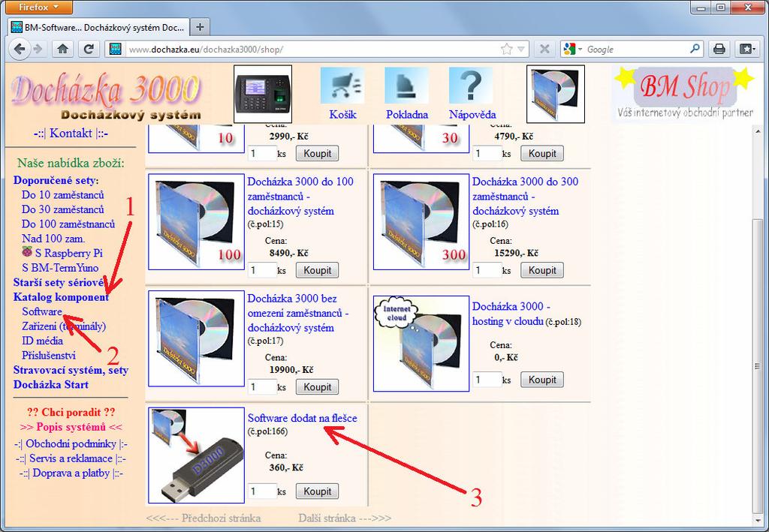769x532 pixels.
Task: Open the Google search engine selector dropdown
Action: [x=573, y=49]
